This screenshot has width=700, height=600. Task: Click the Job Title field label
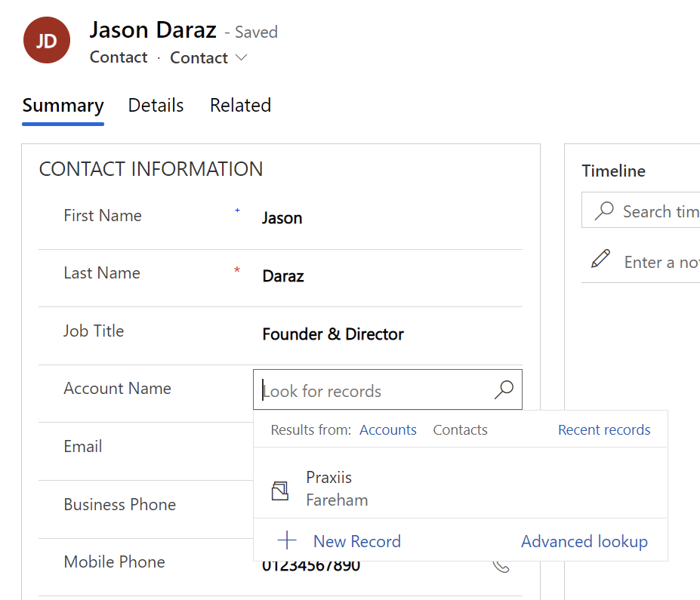tap(94, 331)
